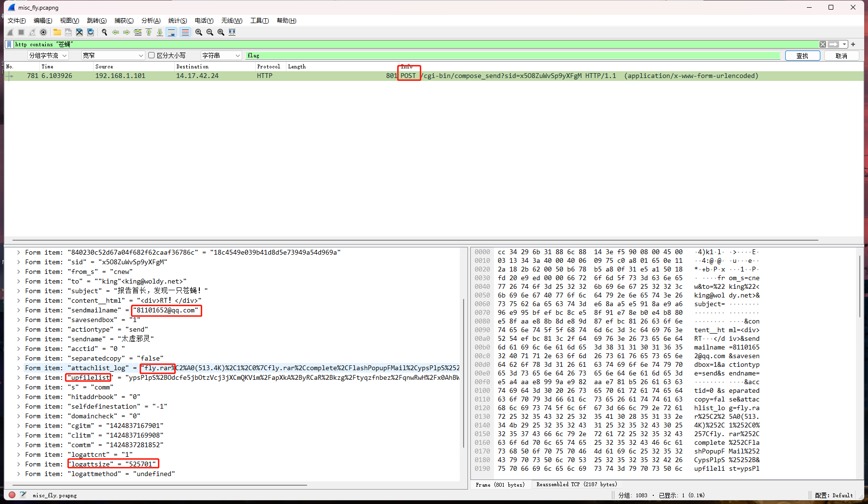Click the hex bytes pane vertical scrollbar
Screen dimensions: 868x504
(860, 286)
